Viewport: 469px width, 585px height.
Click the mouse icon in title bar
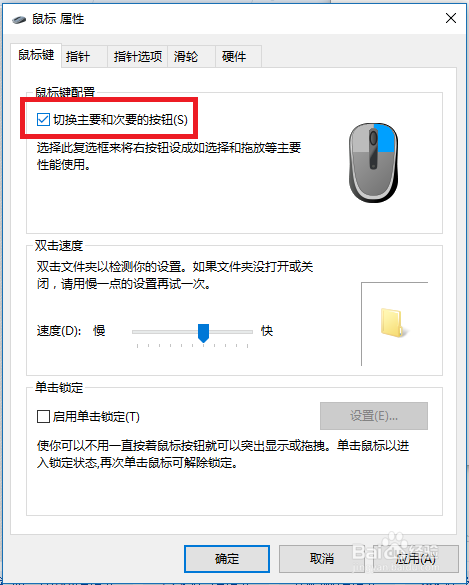click(19, 19)
